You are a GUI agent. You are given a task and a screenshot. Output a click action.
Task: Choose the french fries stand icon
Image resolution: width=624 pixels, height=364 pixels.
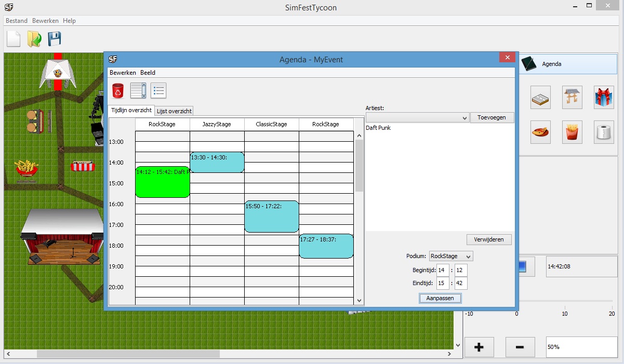tap(572, 132)
